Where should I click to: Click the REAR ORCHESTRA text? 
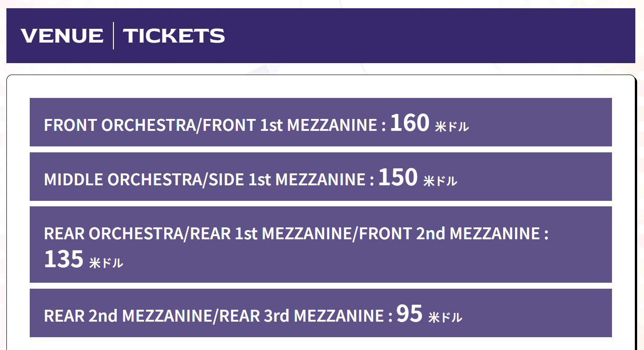[113, 234]
